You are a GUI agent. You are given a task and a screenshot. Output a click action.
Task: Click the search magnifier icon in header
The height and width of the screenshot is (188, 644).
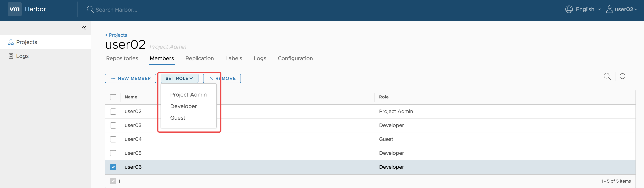(90, 9)
